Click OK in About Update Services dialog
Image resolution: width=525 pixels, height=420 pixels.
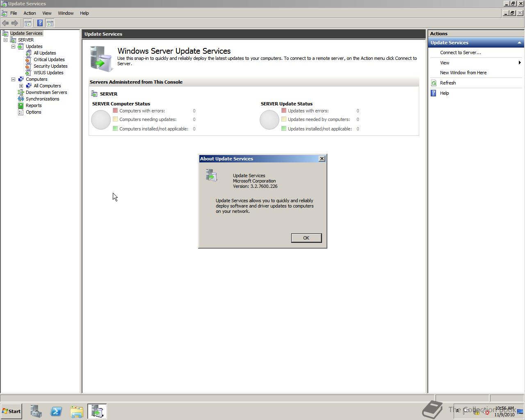(x=306, y=238)
